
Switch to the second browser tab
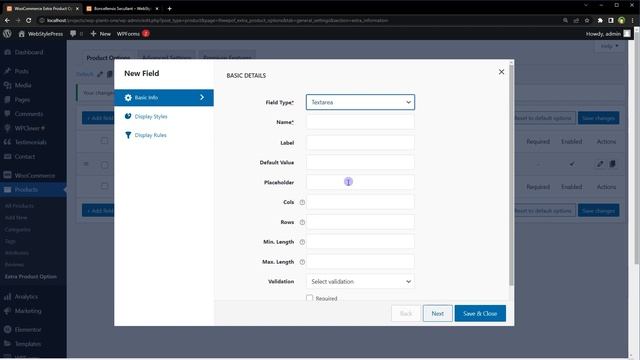[122, 9]
